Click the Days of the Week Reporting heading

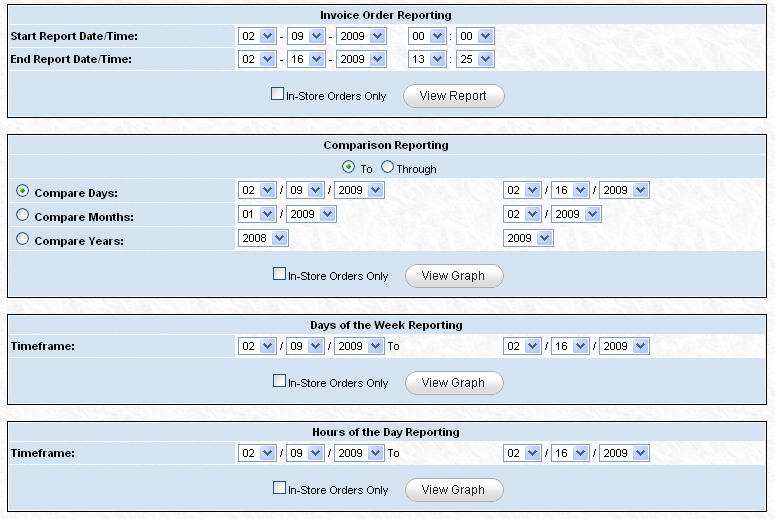[386, 325]
